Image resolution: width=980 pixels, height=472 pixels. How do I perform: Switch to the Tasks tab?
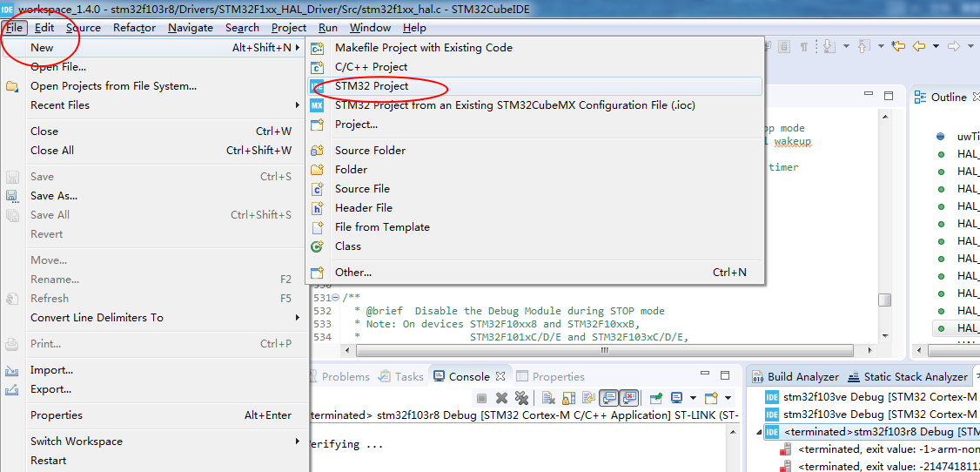[402, 376]
